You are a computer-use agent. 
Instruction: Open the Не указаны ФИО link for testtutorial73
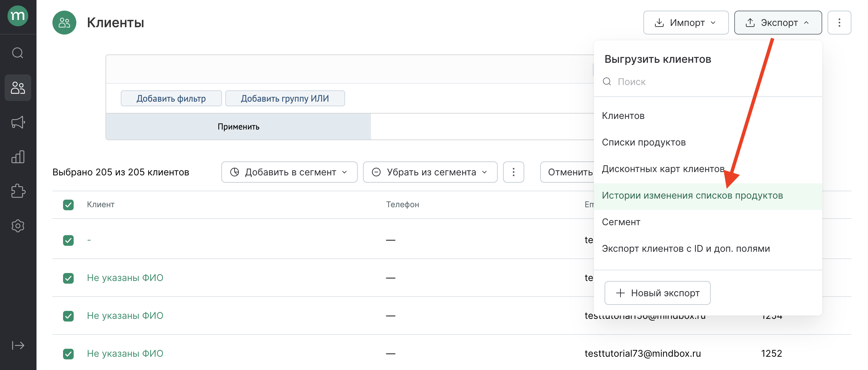tap(125, 353)
